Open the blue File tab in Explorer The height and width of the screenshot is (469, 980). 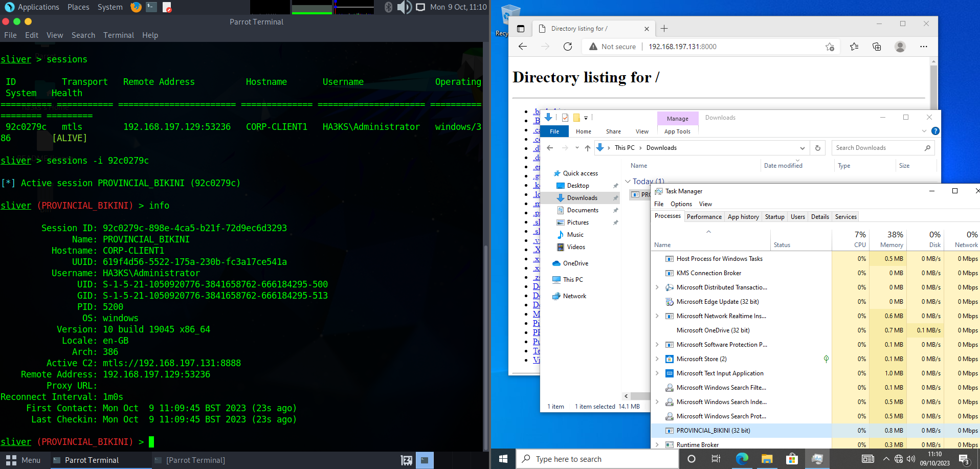click(554, 131)
